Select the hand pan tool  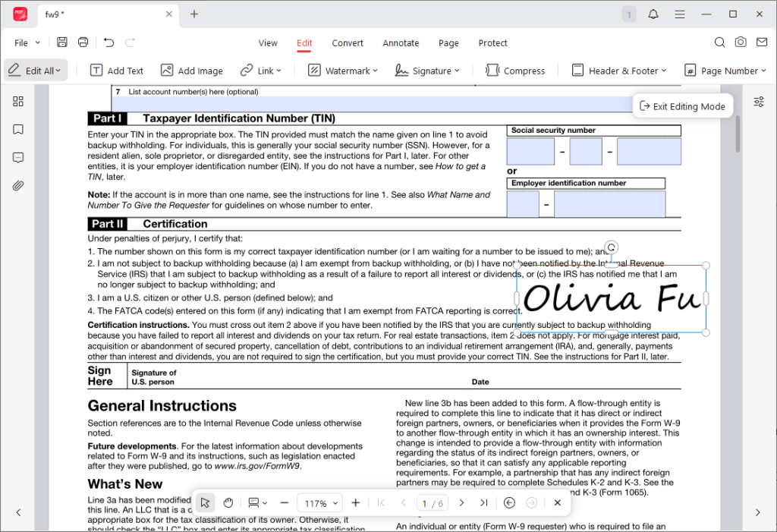point(228,502)
